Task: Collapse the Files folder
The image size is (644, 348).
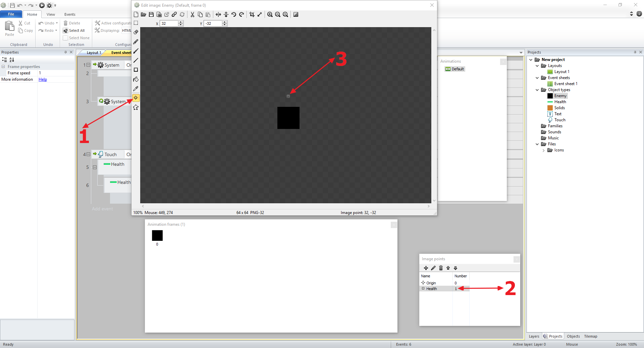Action: click(x=537, y=144)
